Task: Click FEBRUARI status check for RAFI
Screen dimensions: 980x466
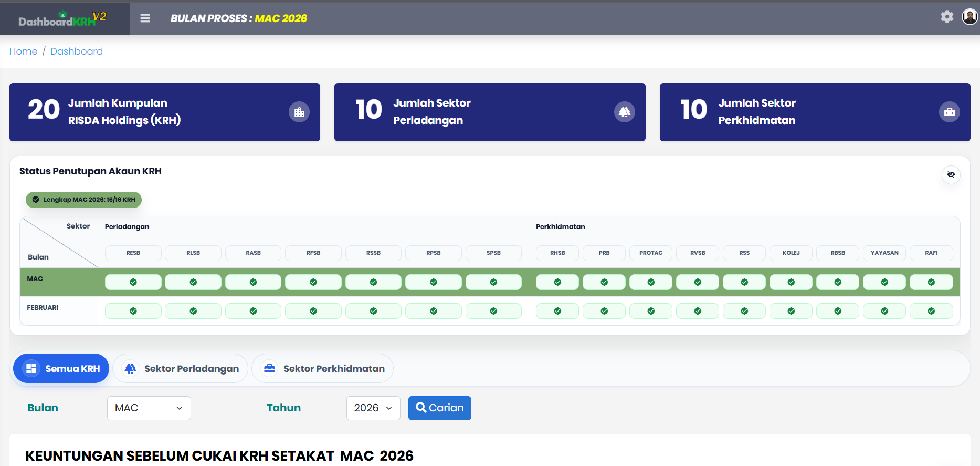Action: pos(931,311)
